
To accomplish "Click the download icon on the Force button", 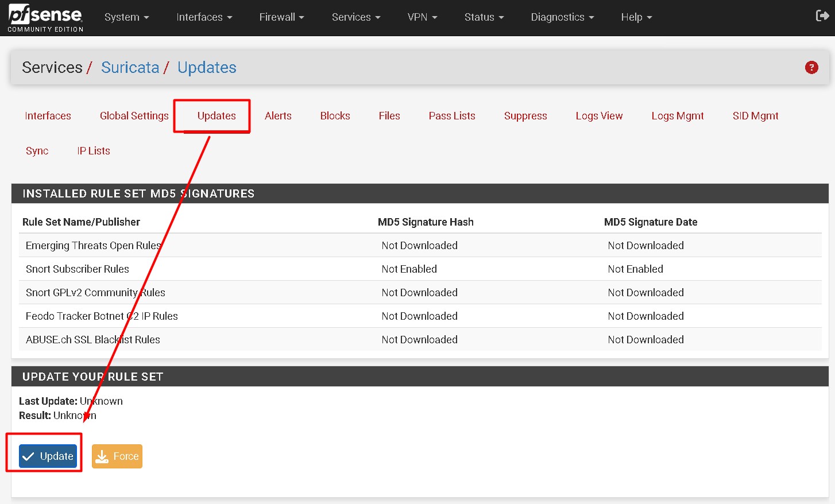I will point(102,456).
